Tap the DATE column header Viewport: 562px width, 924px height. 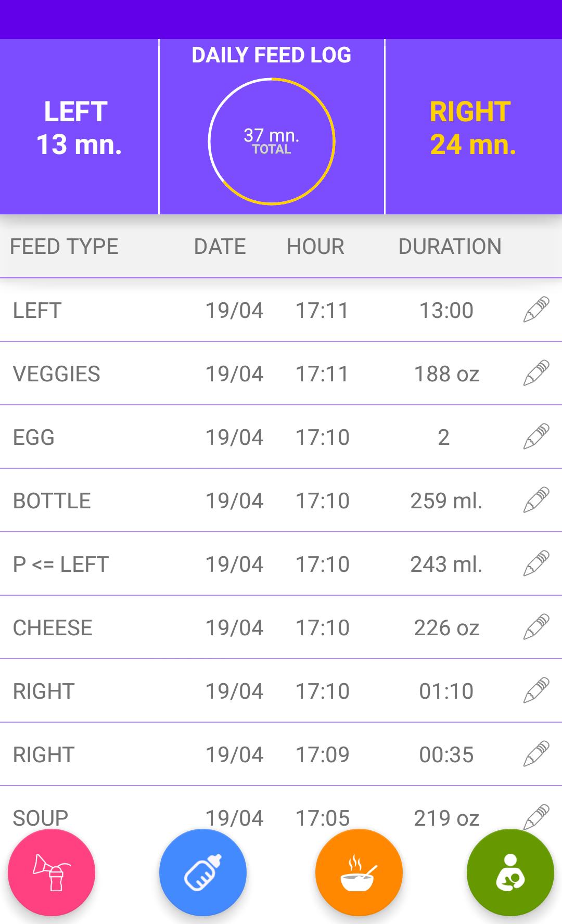click(x=220, y=247)
